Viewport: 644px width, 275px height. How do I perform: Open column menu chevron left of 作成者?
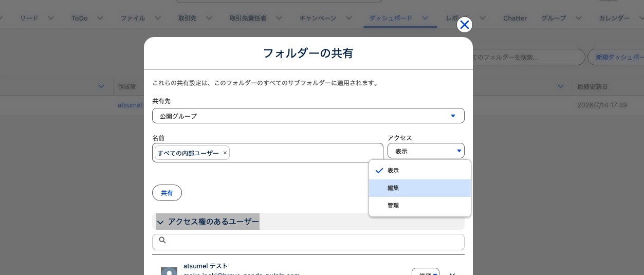[101, 86]
